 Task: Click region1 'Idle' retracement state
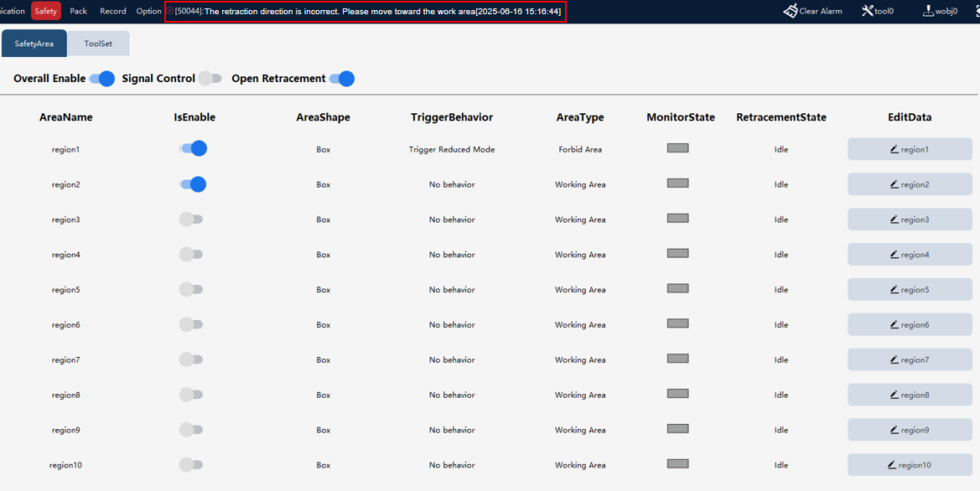click(x=781, y=149)
